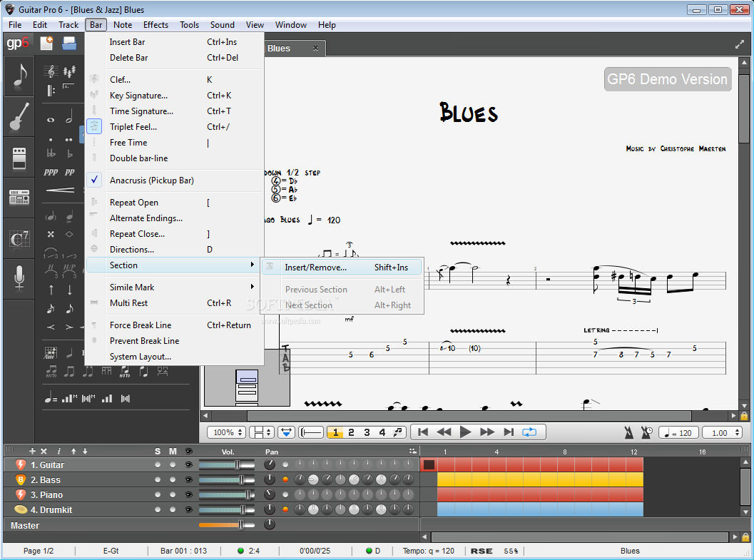The image size is (754, 560).
Task: Open the mastering rack panel tab
Action: (x=19, y=197)
